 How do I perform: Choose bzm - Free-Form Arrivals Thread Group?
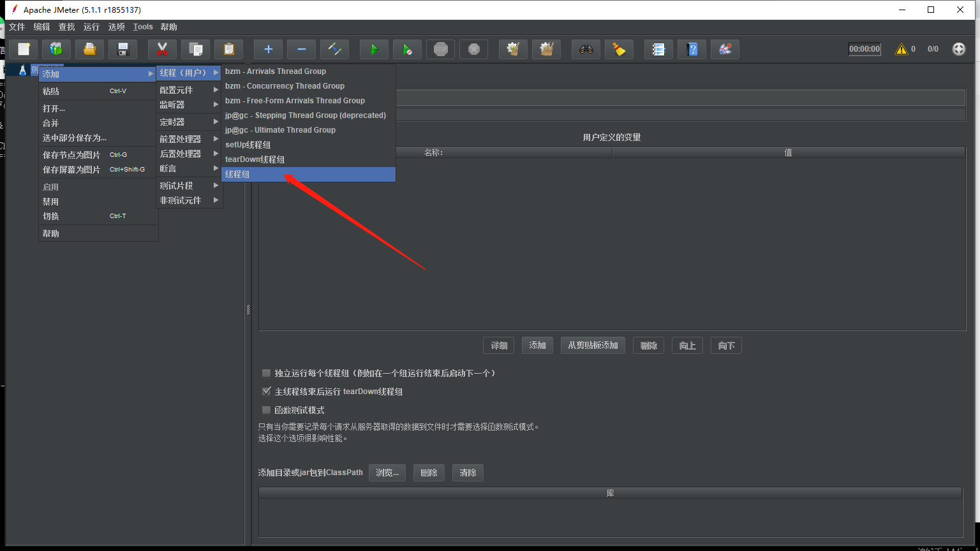308,101
